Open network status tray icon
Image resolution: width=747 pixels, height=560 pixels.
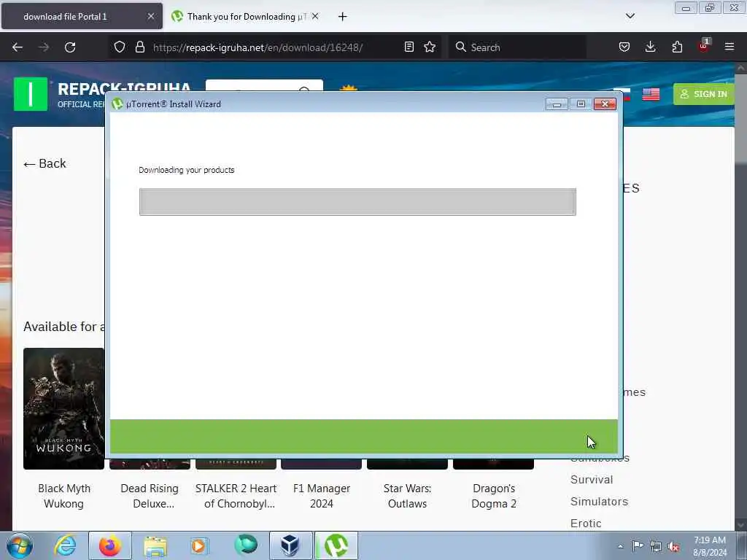click(656, 546)
